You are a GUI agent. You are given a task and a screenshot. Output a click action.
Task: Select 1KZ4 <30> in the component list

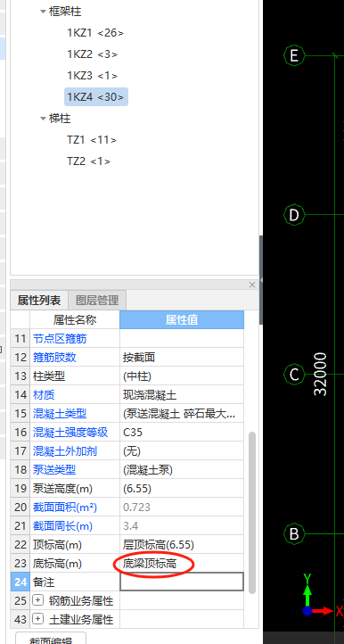point(96,97)
